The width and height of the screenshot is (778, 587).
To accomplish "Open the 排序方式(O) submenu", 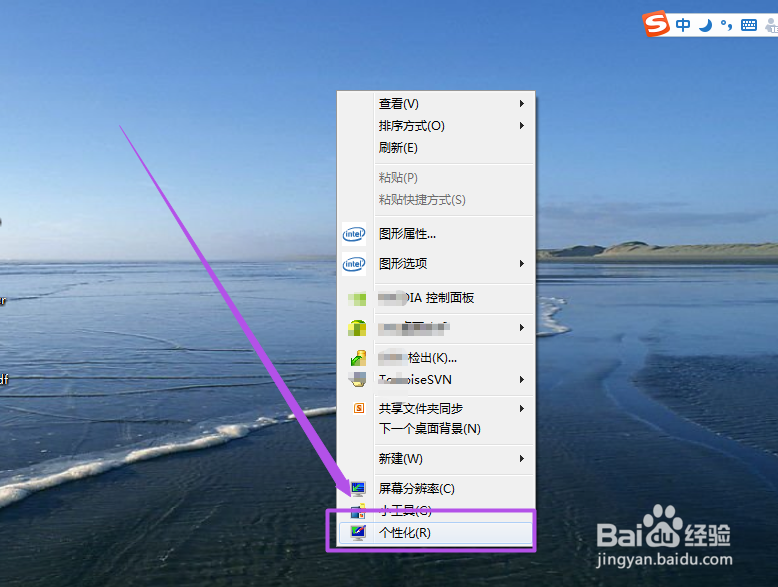I will (436, 126).
